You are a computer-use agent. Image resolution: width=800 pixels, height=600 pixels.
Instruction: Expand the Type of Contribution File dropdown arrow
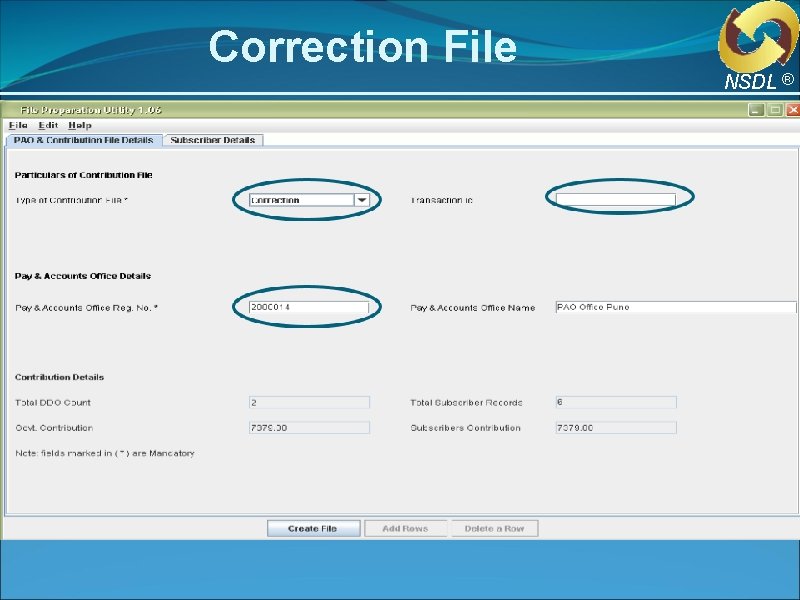[x=361, y=200]
